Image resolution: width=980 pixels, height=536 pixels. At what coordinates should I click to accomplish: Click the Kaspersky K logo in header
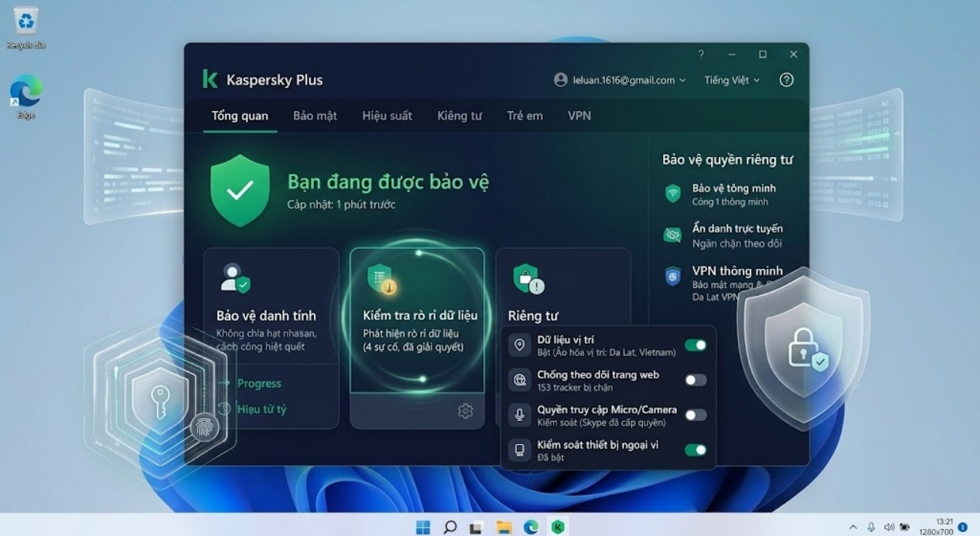(x=210, y=80)
